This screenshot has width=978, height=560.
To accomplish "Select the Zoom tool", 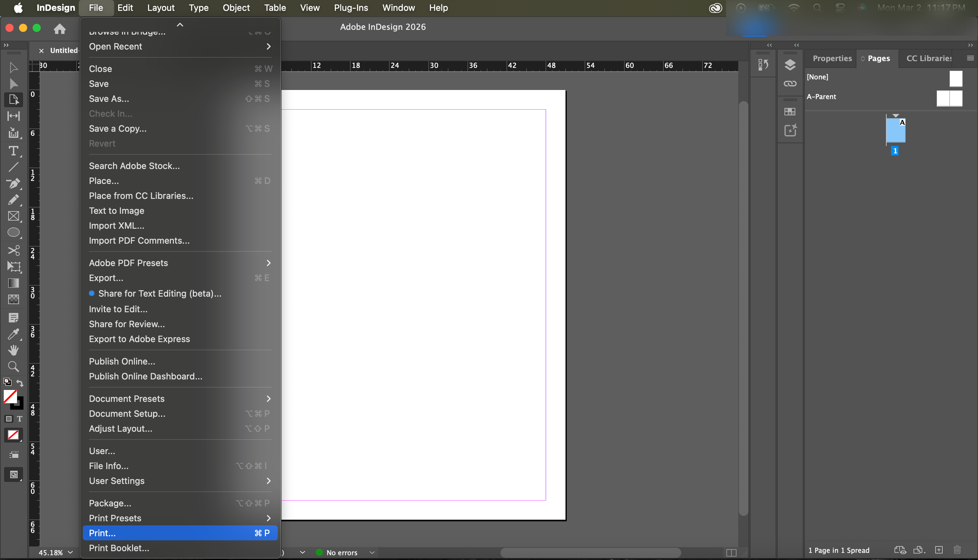I will pos(14,367).
